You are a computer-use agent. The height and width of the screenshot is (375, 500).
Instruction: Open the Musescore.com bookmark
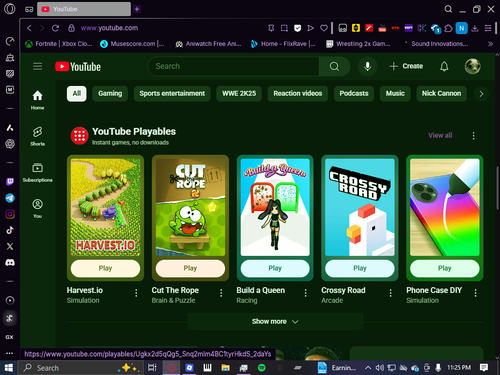(132, 44)
